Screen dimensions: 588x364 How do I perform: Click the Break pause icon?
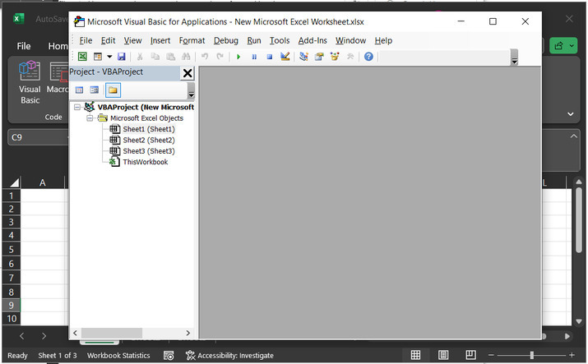(x=254, y=57)
